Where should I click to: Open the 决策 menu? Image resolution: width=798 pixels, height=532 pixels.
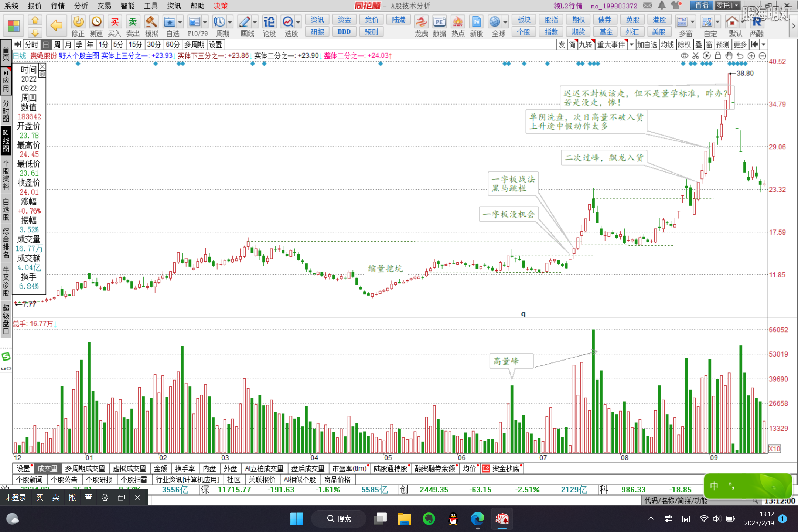point(221,6)
